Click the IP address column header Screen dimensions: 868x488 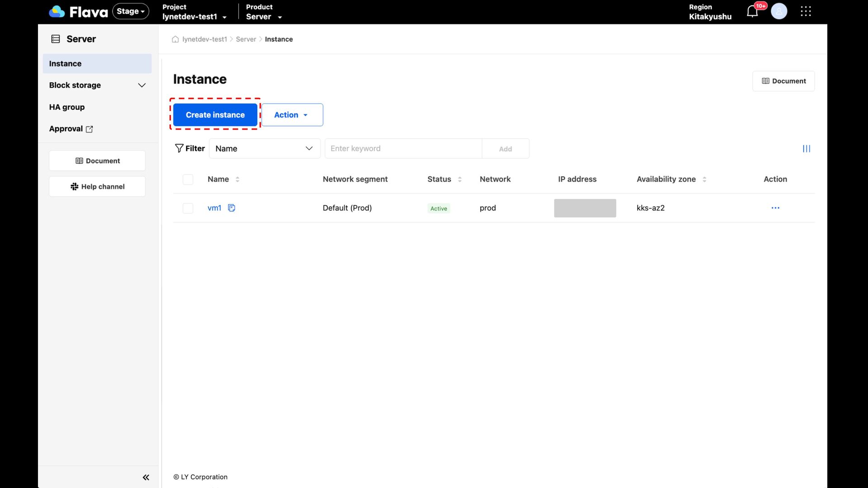pyautogui.click(x=577, y=179)
